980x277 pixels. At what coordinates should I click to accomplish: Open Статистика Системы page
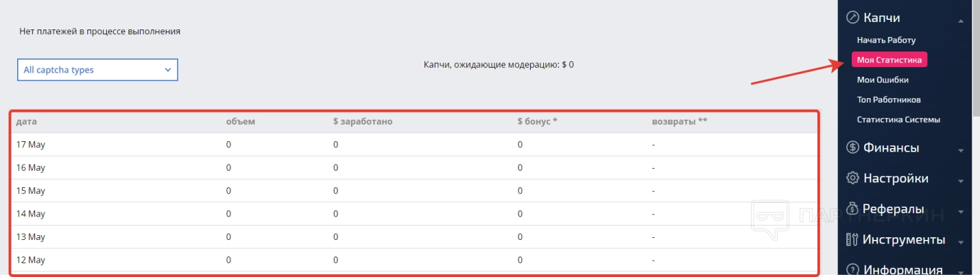pos(898,119)
